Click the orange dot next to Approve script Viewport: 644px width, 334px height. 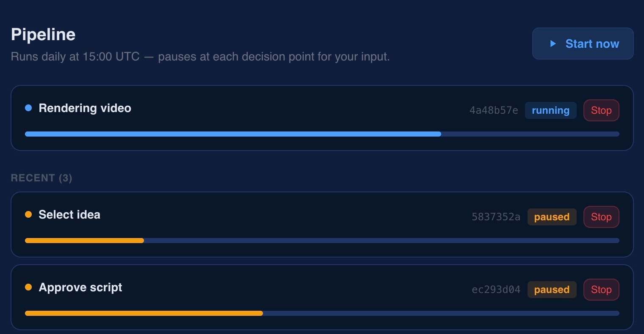point(28,287)
